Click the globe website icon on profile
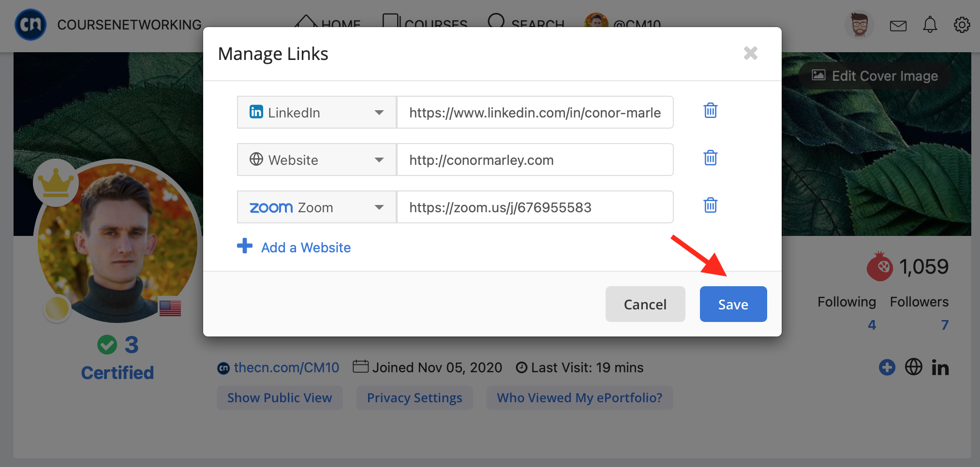The height and width of the screenshot is (467, 980). [913, 367]
